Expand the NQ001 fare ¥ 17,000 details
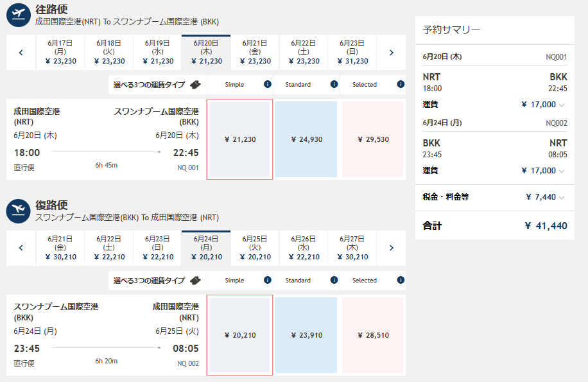Viewport: 588px width, 382px height. coord(562,105)
